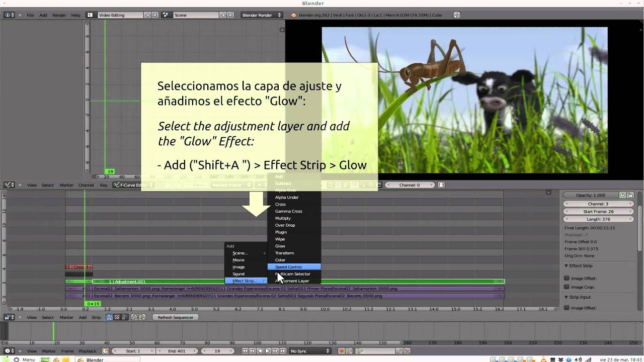644x362 pixels.
Task: Delete the current scene with X button
Action: click(230, 15)
